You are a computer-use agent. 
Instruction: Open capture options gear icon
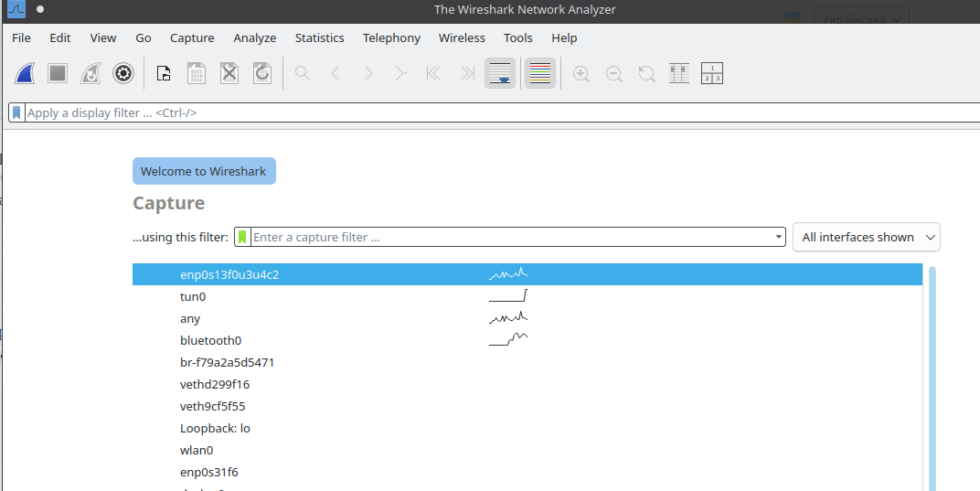pos(123,74)
